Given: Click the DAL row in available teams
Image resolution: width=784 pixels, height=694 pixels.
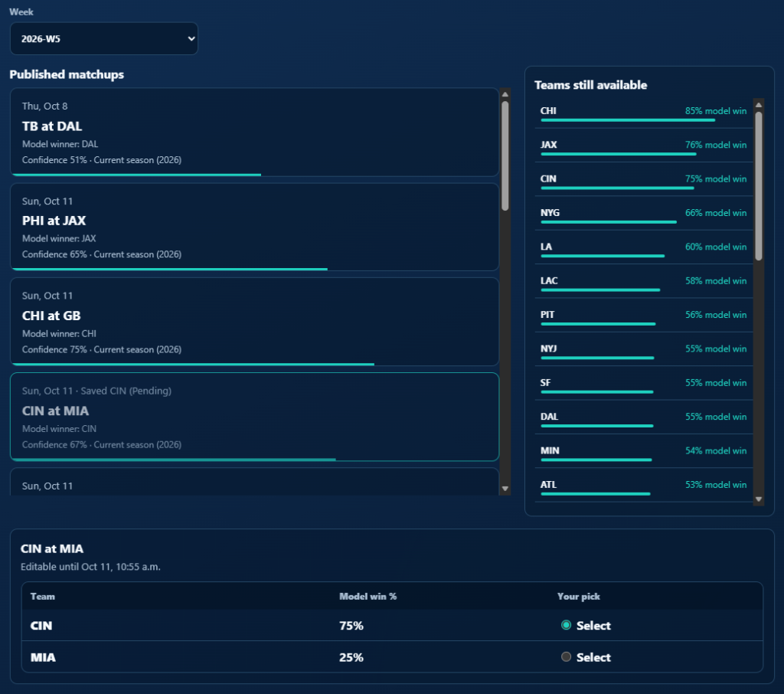Looking at the screenshot, I should 643,419.
